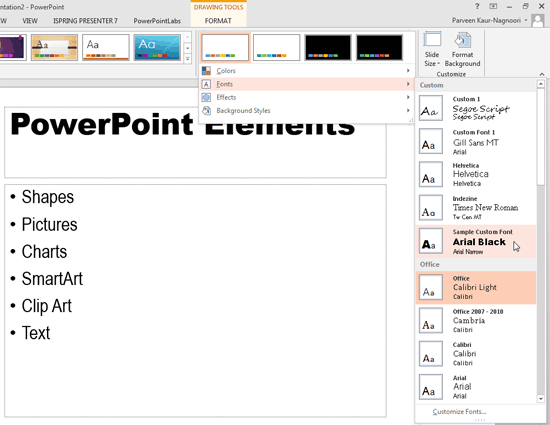
Task: Click the Clip Art bullet text
Action: coord(47,306)
